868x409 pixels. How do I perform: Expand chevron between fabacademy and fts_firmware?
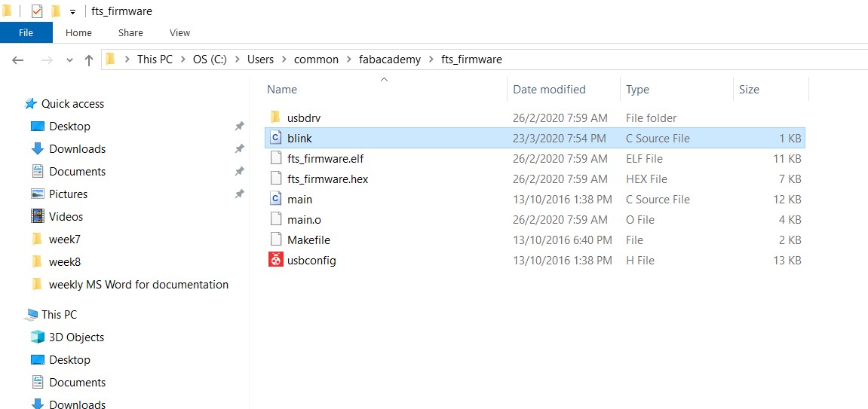pos(431,60)
